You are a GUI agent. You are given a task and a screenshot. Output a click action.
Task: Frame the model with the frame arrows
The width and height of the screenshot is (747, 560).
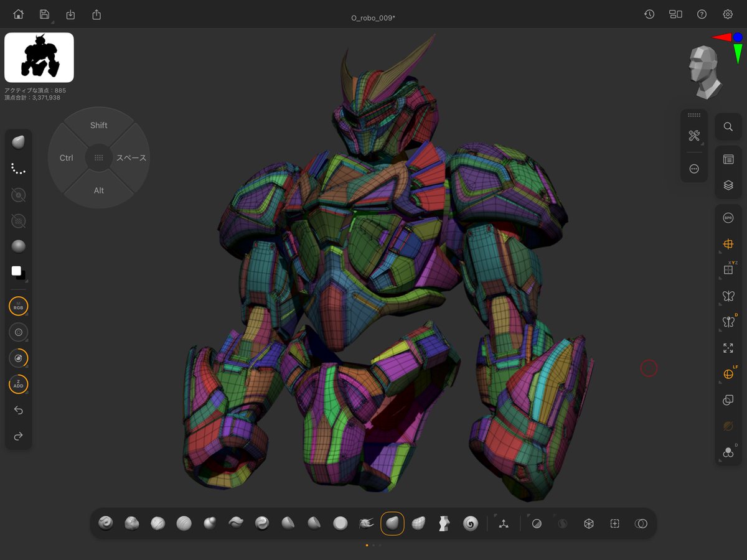pyautogui.click(x=728, y=348)
